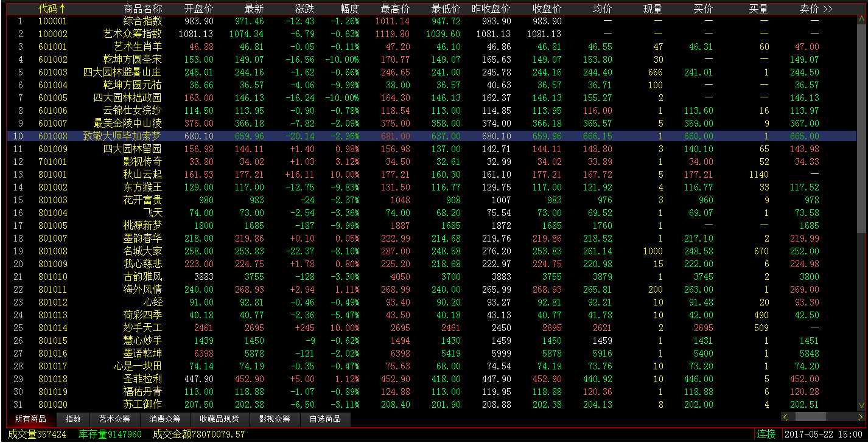Select the 综合指数 row
Image resolution: width=868 pixels, height=443 pixels.
[x=432, y=21]
